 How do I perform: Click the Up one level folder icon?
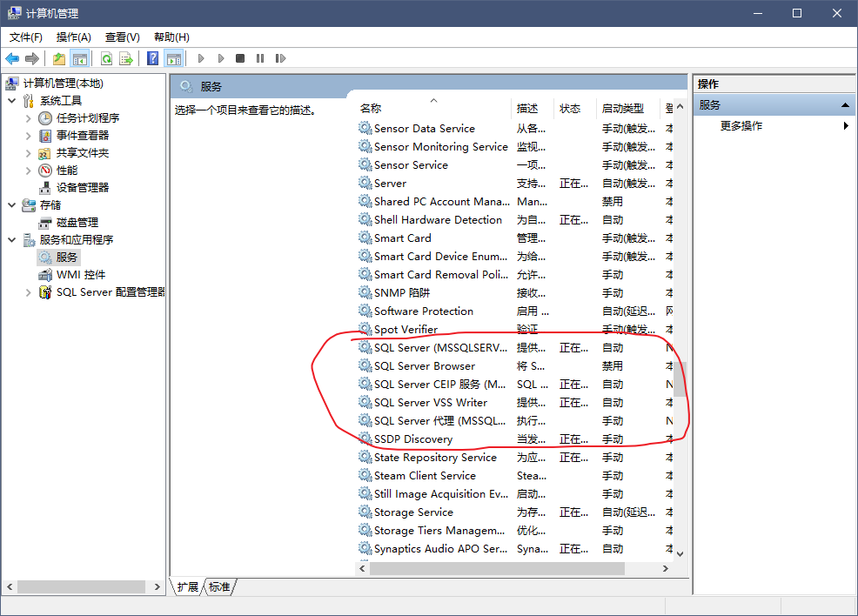[x=59, y=58]
